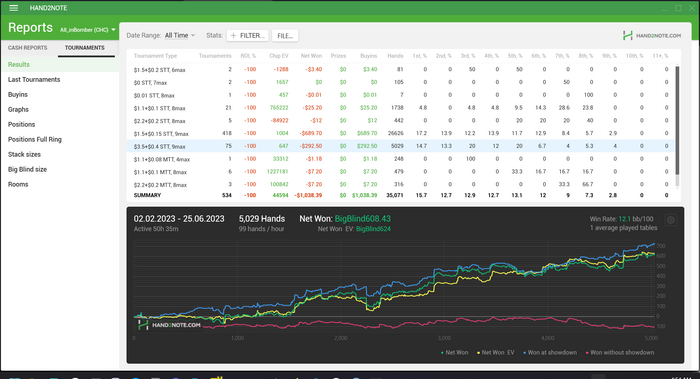Open the Last Tournaments report

point(34,79)
